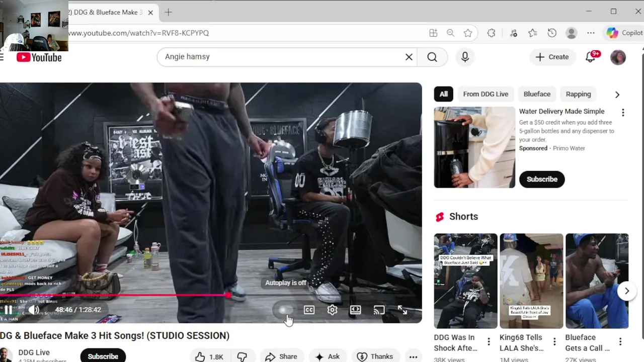Open video settings gear
644x362 pixels.
332,310
